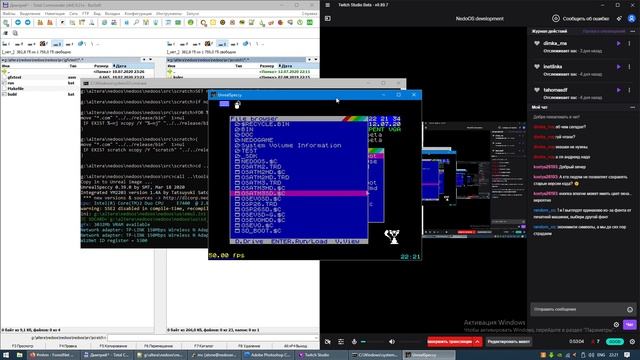Open chat settings gear icon
Screen dimensions: 640x360
coord(616,325)
